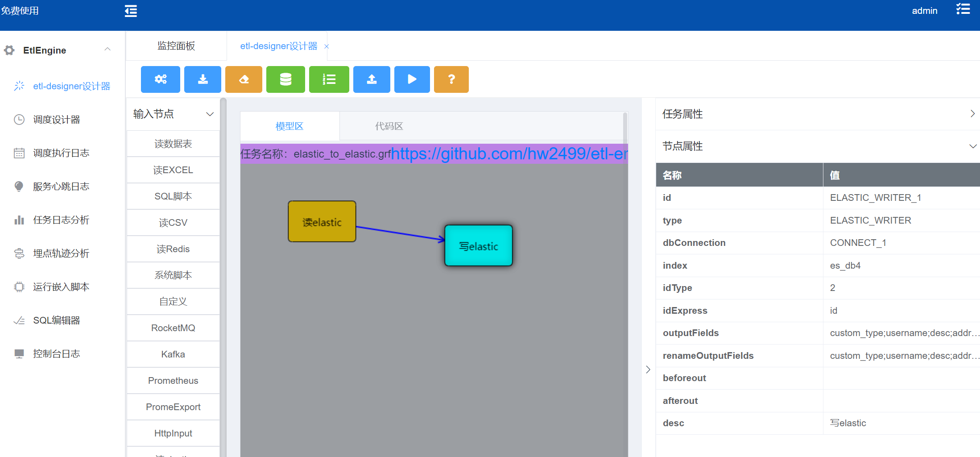This screenshot has width=980, height=457.
Task: Click the icon beside 埋点轨迹分析
Action: click(x=19, y=253)
